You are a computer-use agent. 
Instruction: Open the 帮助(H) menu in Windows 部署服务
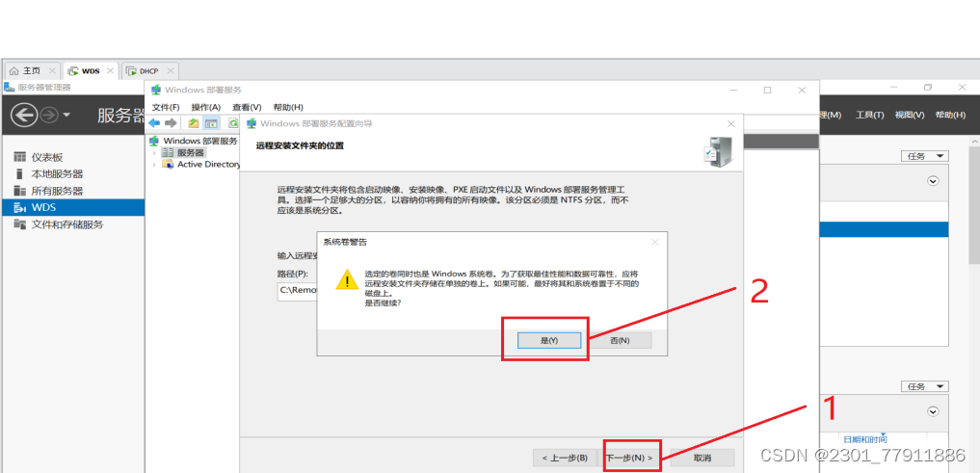(288, 108)
